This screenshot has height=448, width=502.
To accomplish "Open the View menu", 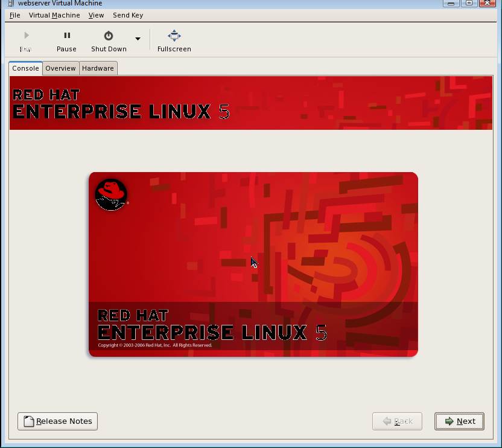I will tap(96, 15).
